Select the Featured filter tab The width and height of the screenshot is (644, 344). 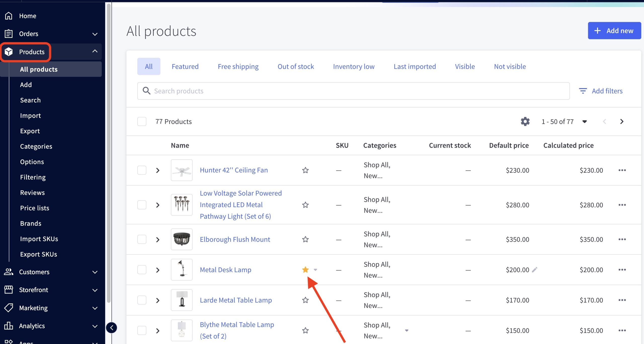tap(185, 66)
